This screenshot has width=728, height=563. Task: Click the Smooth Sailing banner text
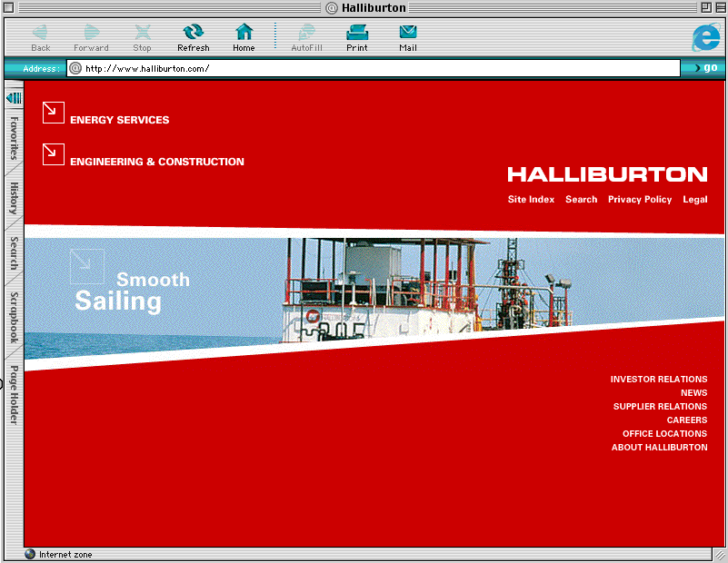click(x=133, y=291)
